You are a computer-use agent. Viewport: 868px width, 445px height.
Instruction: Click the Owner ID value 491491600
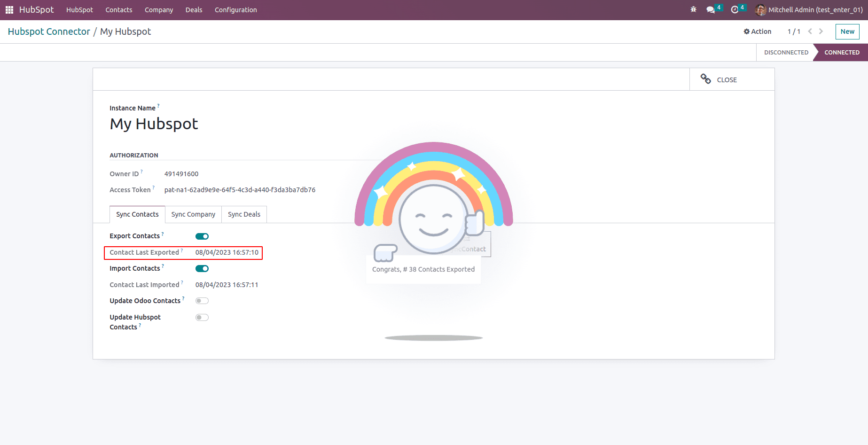coord(181,174)
